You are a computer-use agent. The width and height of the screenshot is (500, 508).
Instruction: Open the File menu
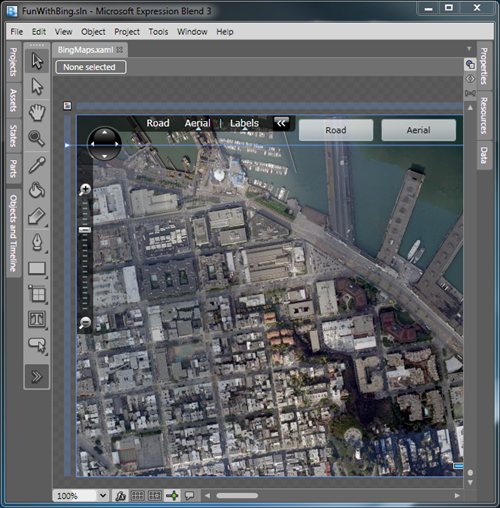[x=17, y=32]
